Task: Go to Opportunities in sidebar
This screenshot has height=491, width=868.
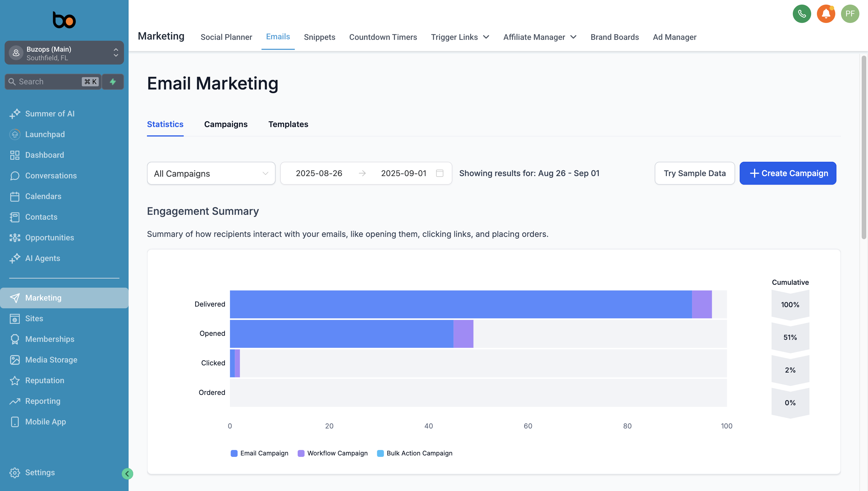Action: 49,237
